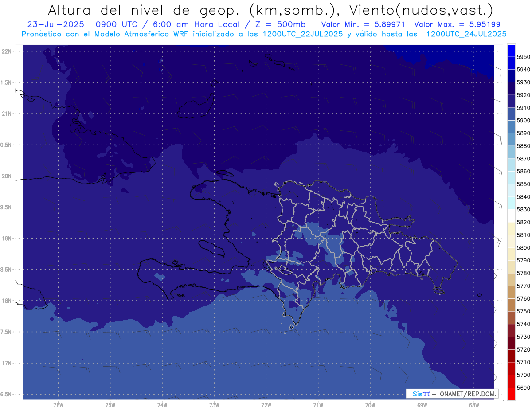Click the colorbar label 5740
Viewport: 532px width, 411px height.
point(523,324)
